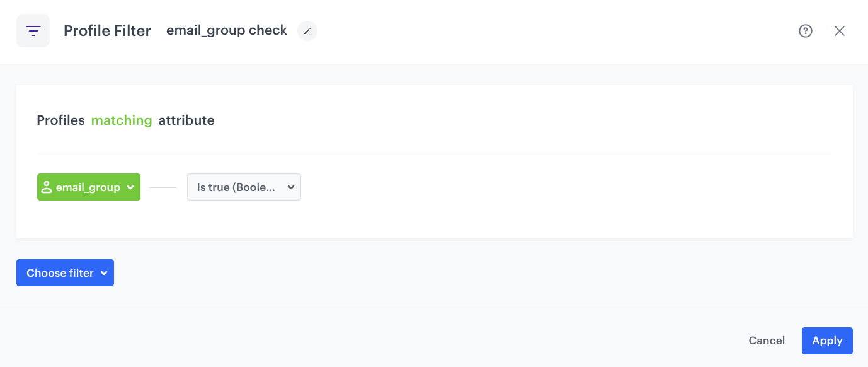
Task: Expand the arrow on Choose filter button
Action: (103, 272)
